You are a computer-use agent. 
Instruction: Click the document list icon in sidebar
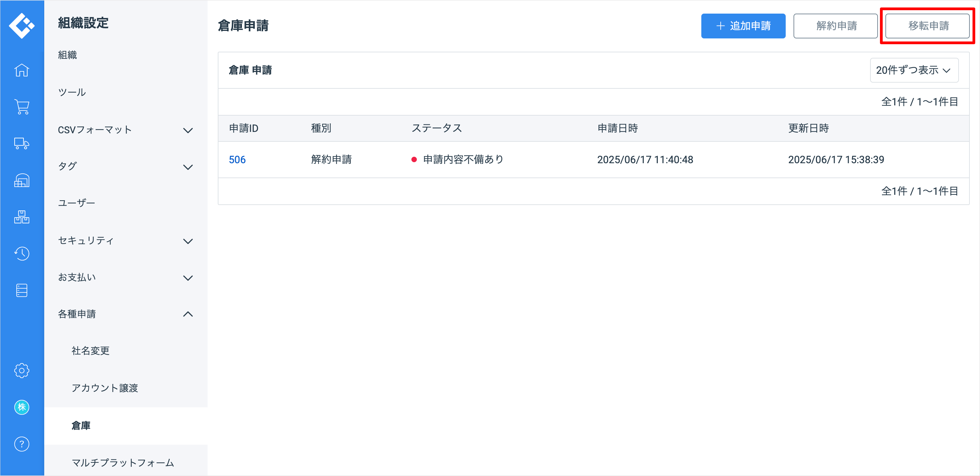tap(22, 290)
